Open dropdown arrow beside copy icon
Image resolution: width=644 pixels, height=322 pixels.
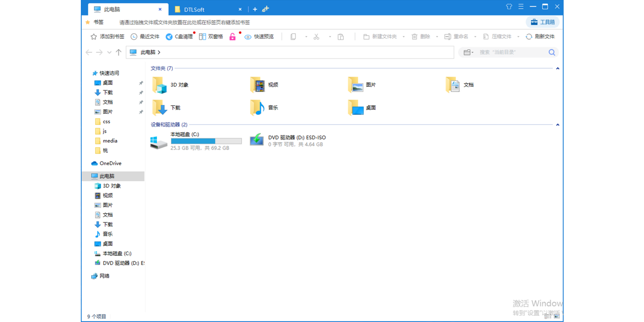coord(306,37)
